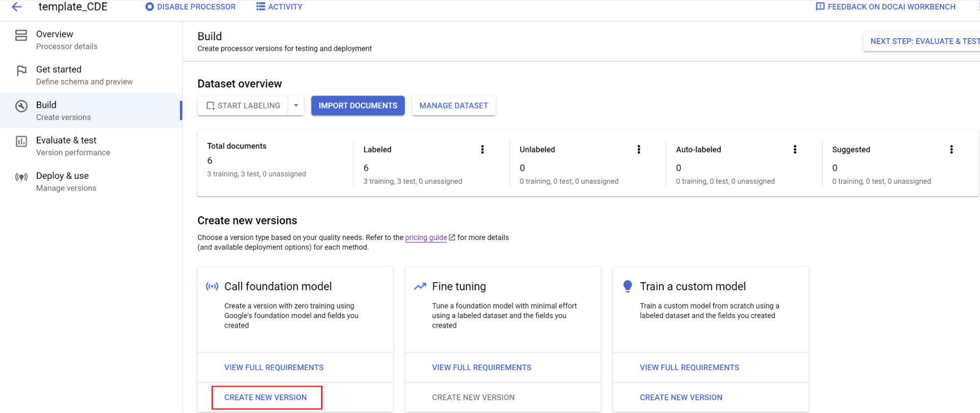Image resolution: width=980 pixels, height=413 pixels.
Task: Click the Evaluate & test chart icon
Action: 21,142
